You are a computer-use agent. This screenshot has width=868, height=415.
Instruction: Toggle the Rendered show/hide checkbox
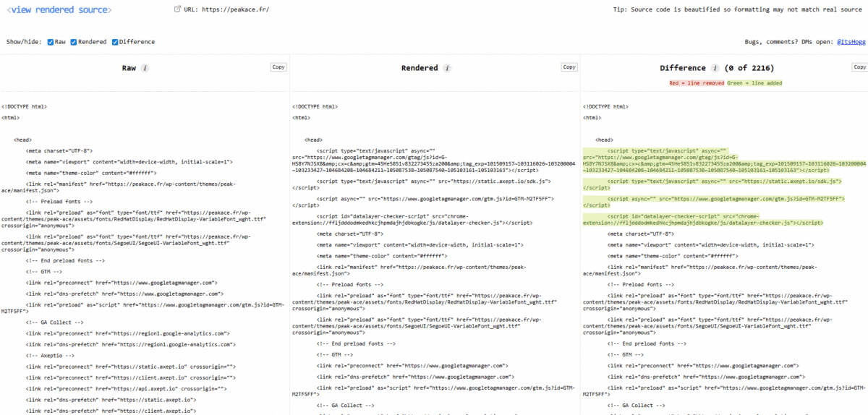(x=73, y=42)
